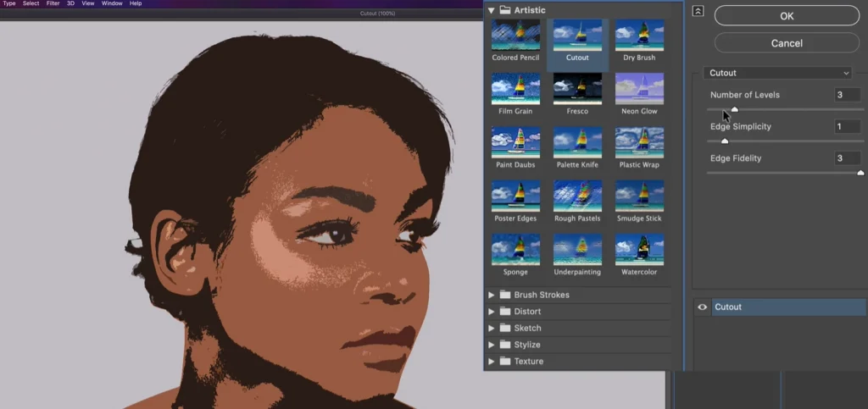868x409 pixels.
Task: Choose the Dry Brush filter thumbnail
Action: pos(639,36)
